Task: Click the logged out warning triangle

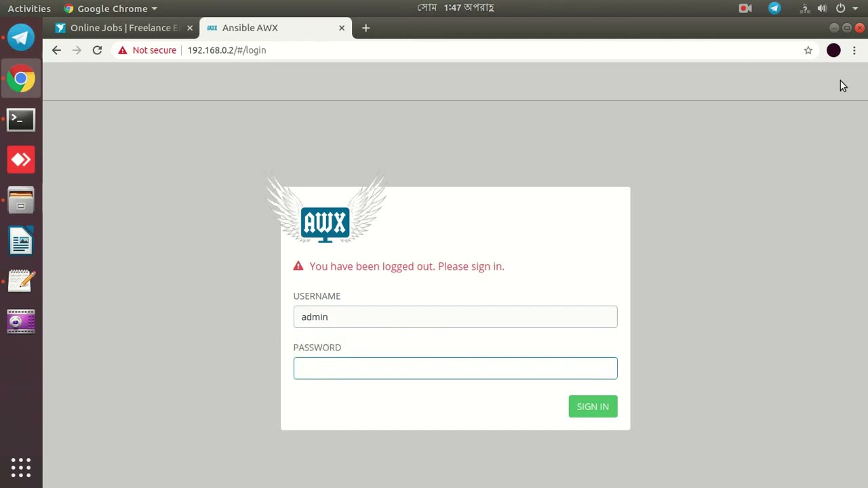Action: coord(298,266)
